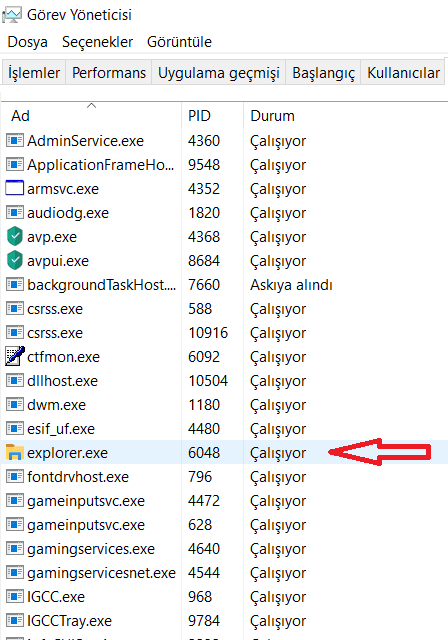The width and height of the screenshot is (448, 640).
Task: Click the IGCCTray.exe process icon
Action: [15, 621]
